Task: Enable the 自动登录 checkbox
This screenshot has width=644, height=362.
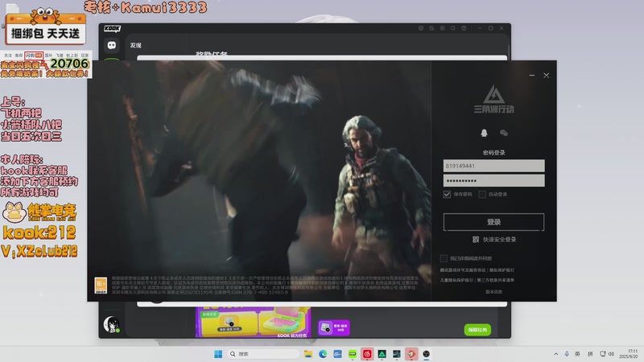Action: point(482,194)
